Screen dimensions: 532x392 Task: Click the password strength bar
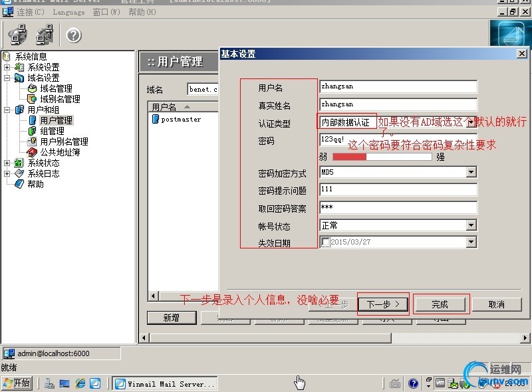coord(382,157)
